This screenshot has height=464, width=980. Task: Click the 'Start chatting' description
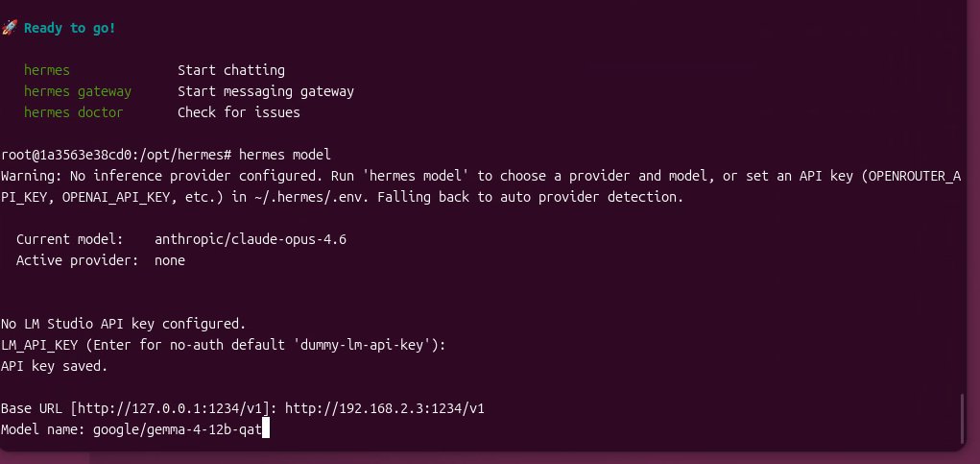231,70
